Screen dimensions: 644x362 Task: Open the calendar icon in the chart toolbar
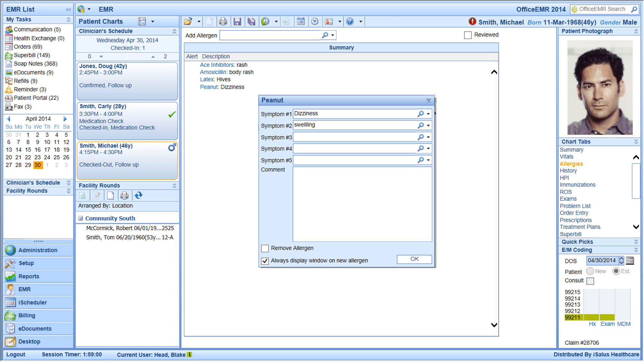301,22
